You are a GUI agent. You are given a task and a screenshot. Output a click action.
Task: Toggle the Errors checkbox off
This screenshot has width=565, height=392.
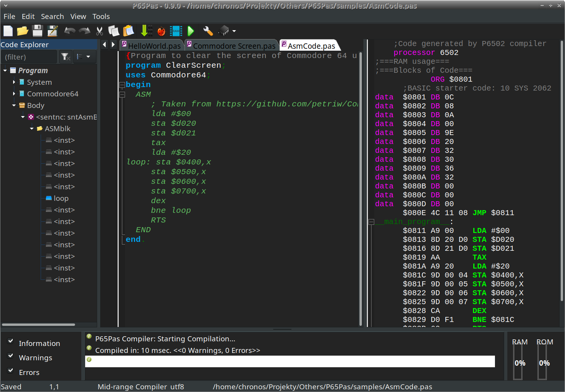10,370
